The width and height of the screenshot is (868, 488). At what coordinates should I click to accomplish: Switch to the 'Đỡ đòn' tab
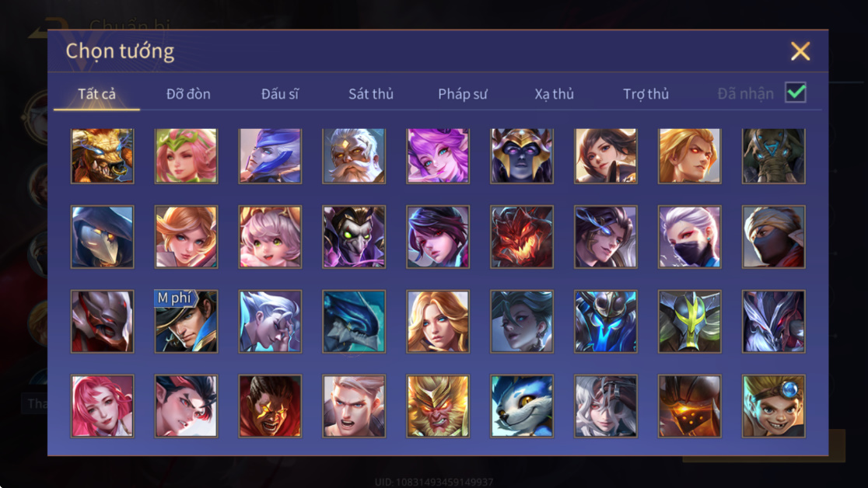[188, 94]
